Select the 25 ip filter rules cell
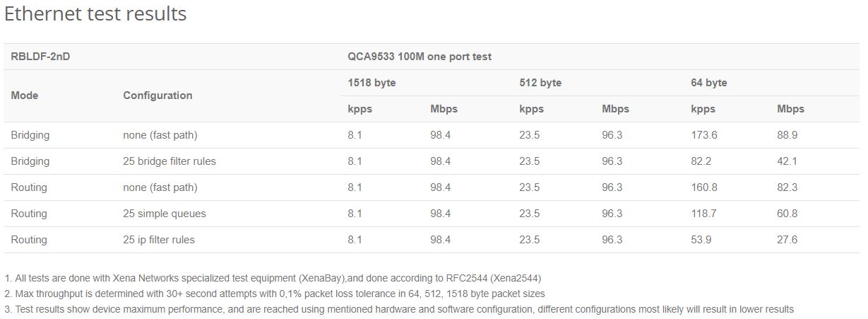The image size is (868, 319). click(x=159, y=240)
